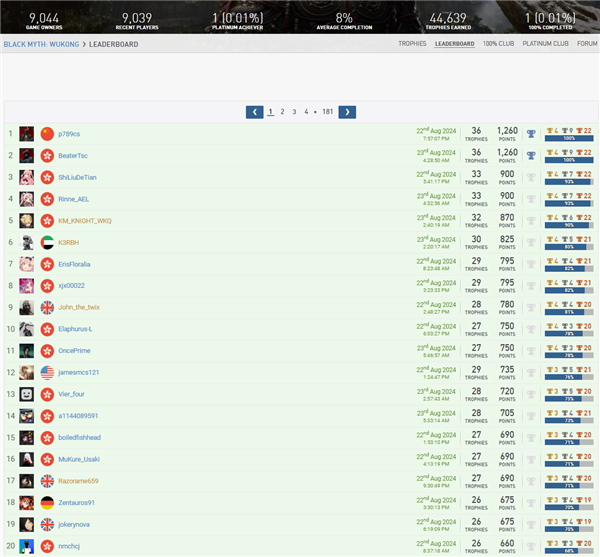
Task: Click platinum trophy icon in p789cs row
Action: coord(531,134)
